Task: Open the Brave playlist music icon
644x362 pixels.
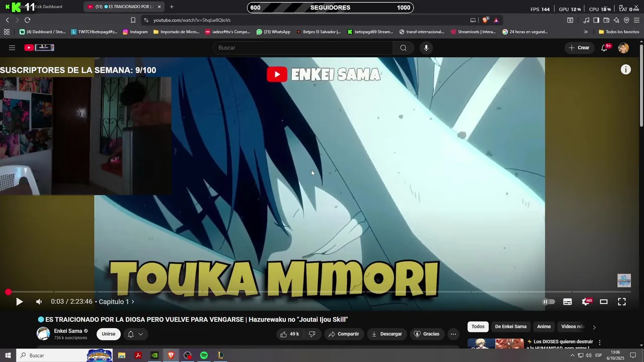Action: 586,20
